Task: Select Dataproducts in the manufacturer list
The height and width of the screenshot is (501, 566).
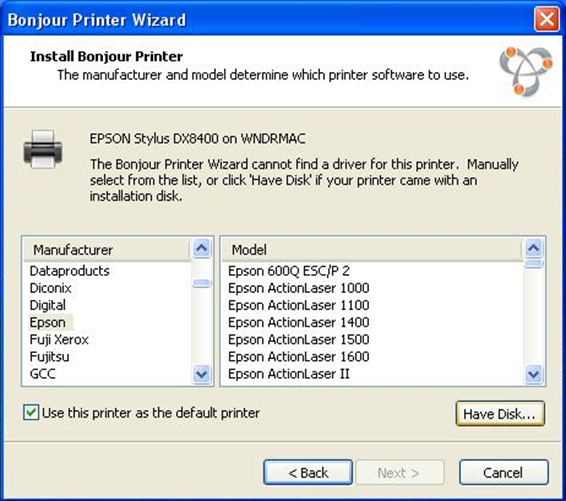Action: coord(69,271)
